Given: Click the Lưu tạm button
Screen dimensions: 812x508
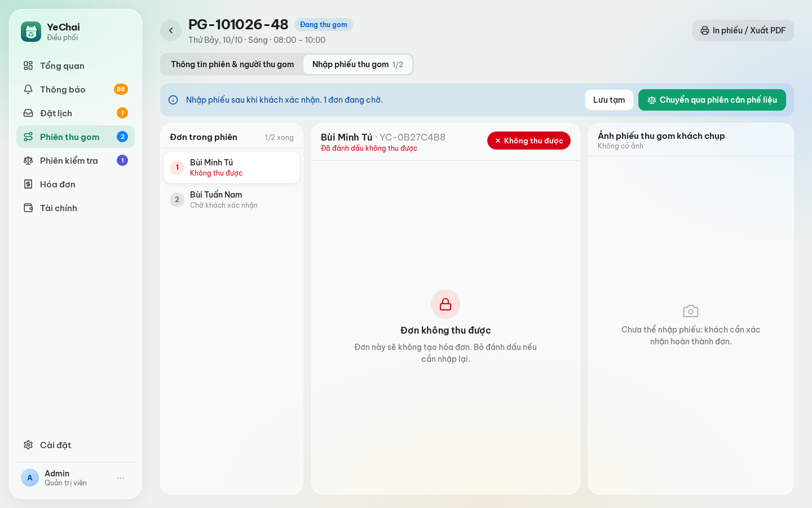Looking at the screenshot, I should pos(609,100).
